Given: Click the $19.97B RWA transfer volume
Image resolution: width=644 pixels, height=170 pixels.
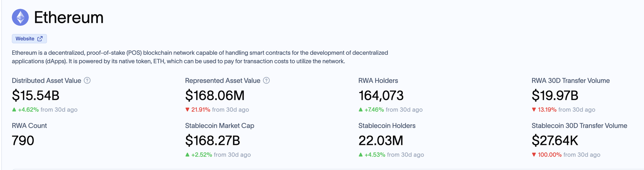Looking at the screenshot, I should (555, 96).
